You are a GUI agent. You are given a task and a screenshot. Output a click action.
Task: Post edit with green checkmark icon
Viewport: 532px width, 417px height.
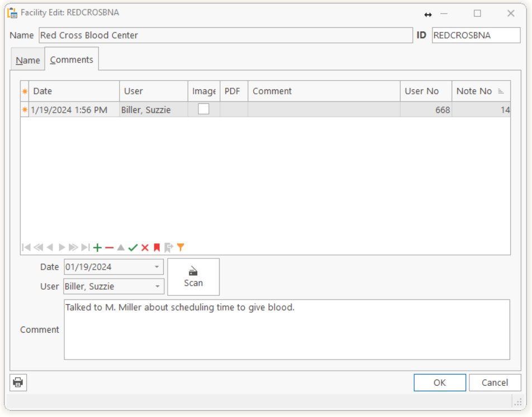pyautogui.click(x=133, y=247)
